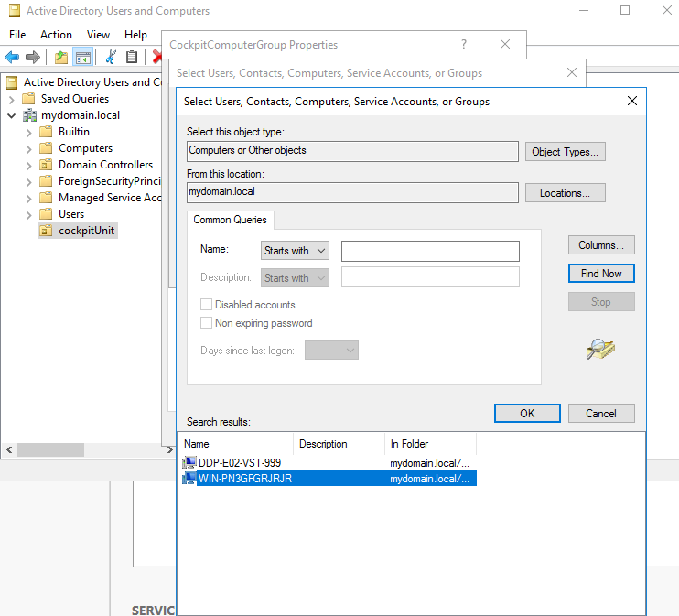Expand the Saved Queries tree node
679x616 pixels.
[12, 99]
